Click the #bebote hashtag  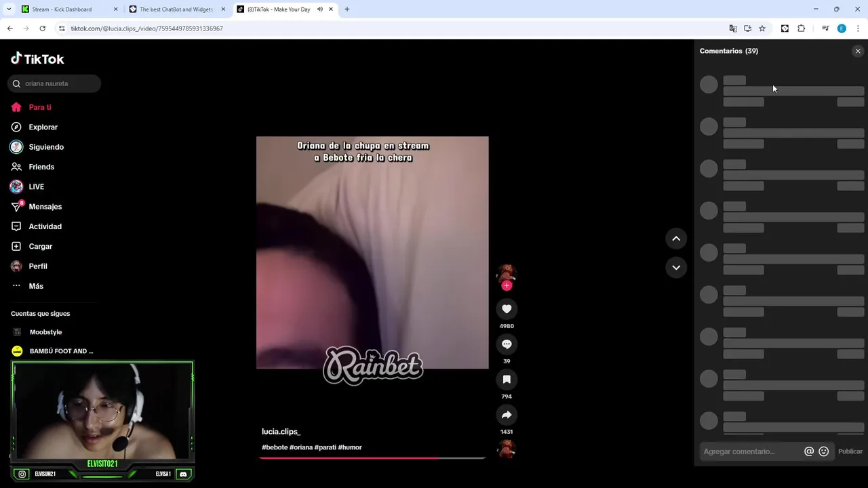point(275,447)
